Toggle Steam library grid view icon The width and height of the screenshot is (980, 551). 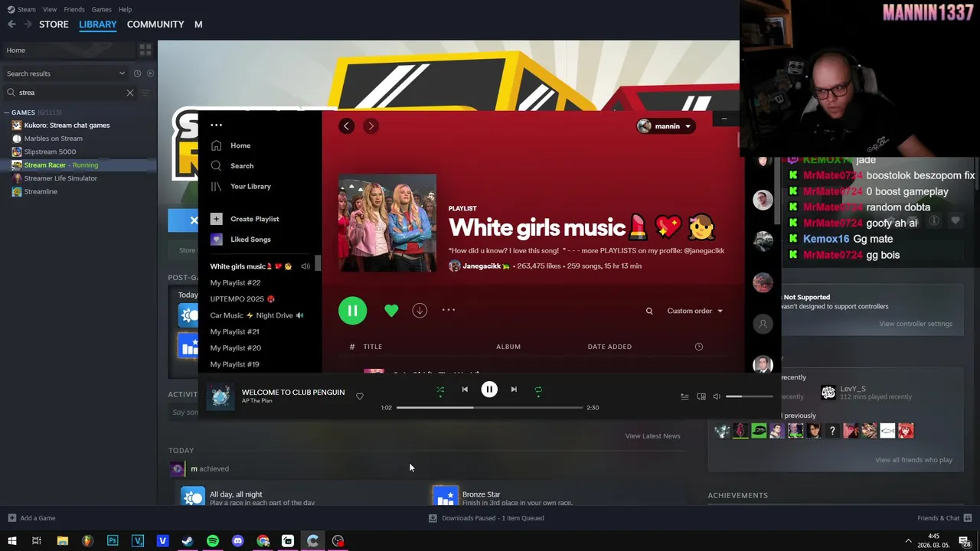(x=145, y=51)
